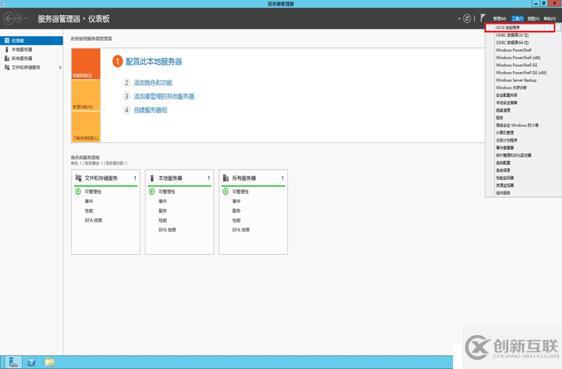Expand the 文件和存储服务 sidebar arrow
The width and height of the screenshot is (562, 369).
pyautogui.click(x=60, y=67)
